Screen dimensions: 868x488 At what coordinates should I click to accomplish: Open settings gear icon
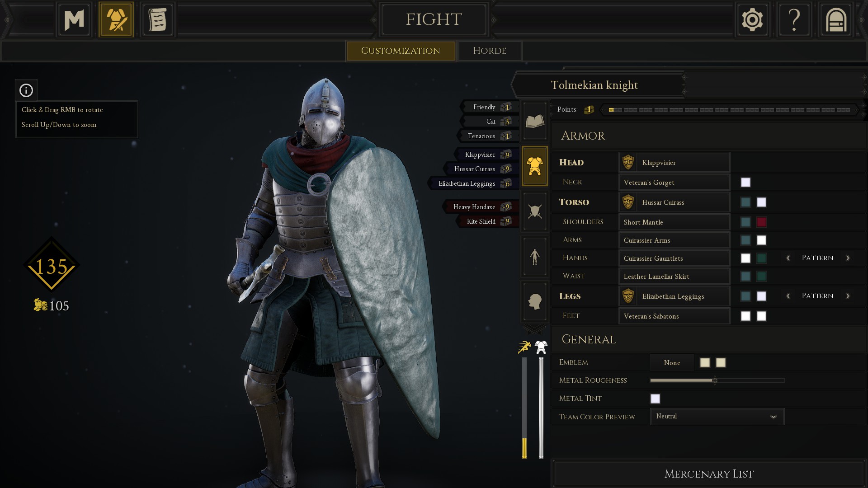[x=752, y=19]
